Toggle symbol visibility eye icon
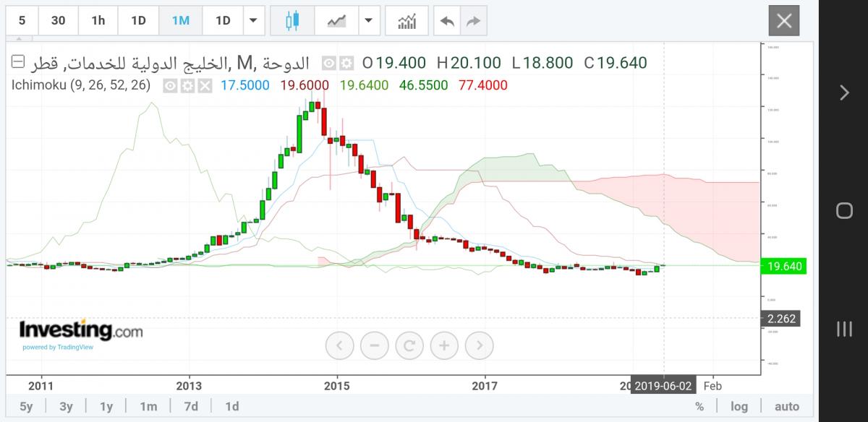This screenshot has width=868, height=422. coord(329,63)
